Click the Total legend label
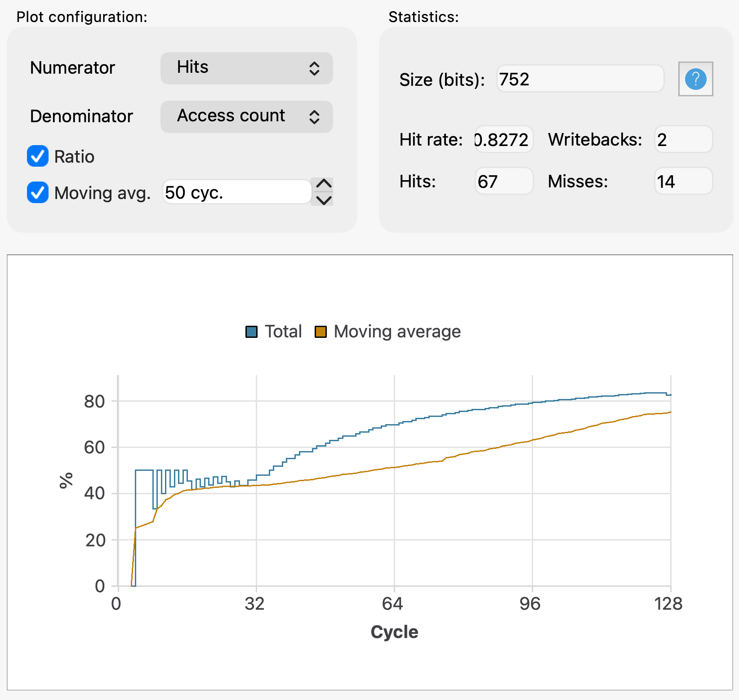The width and height of the screenshot is (739, 700). [x=283, y=332]
